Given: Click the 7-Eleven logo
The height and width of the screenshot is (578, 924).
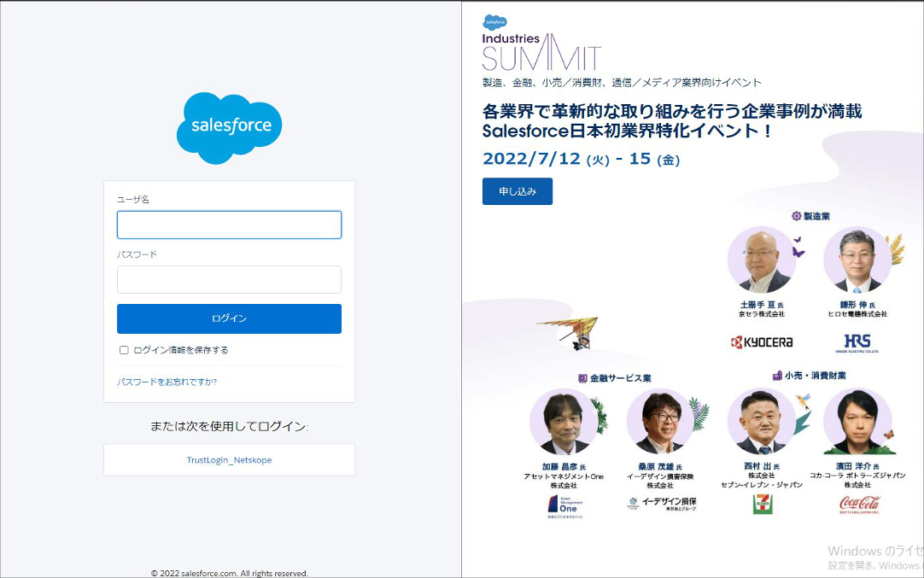Looking at the screenshot, I should point(763,505).
